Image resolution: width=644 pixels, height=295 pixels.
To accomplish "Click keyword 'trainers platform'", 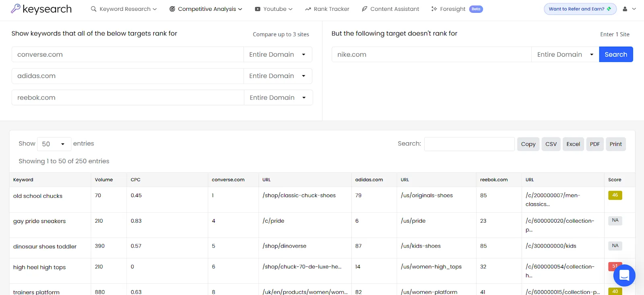I will point(36,292).
